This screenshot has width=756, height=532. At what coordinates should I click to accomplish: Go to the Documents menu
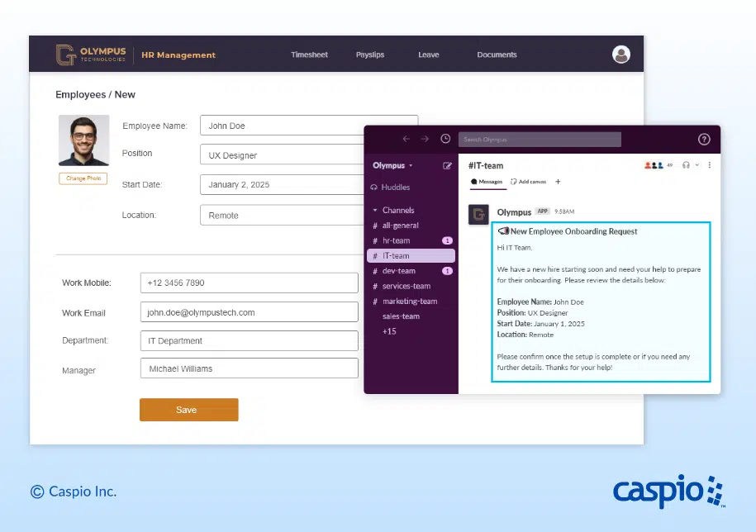tap(497, 55)
